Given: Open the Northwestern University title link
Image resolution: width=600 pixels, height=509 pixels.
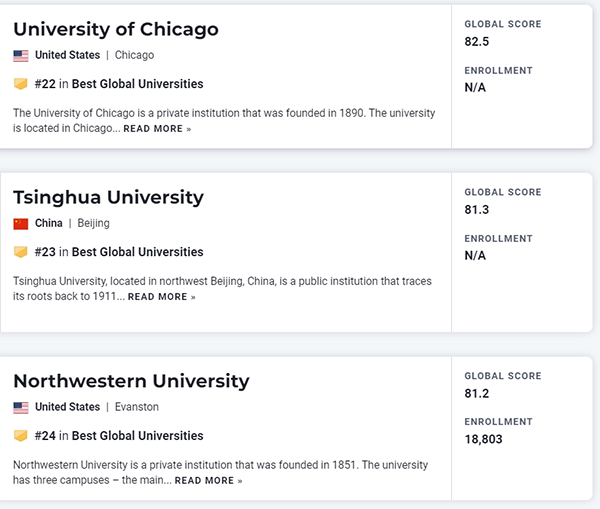Looking at the screenshot, I should (x=131, y=381).
